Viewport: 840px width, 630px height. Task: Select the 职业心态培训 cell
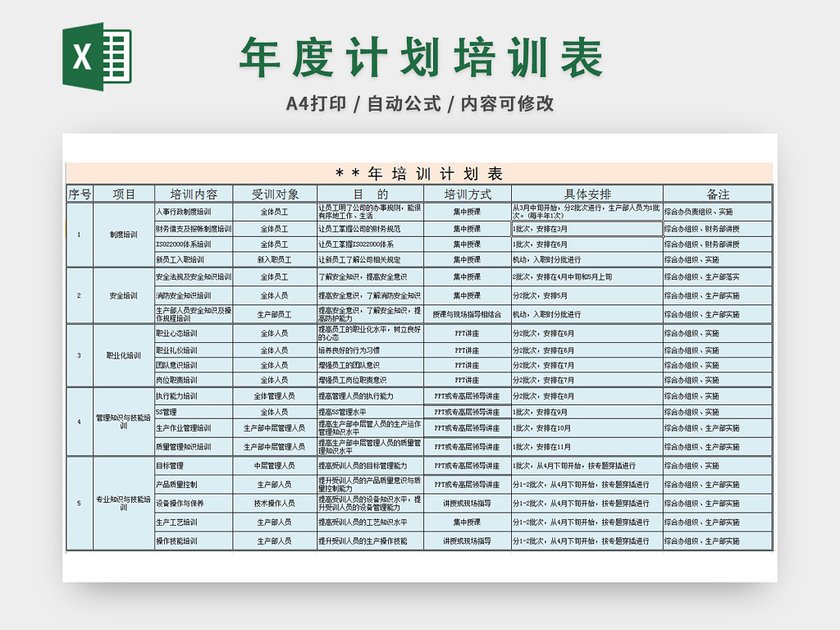click(x=194, y=333)
